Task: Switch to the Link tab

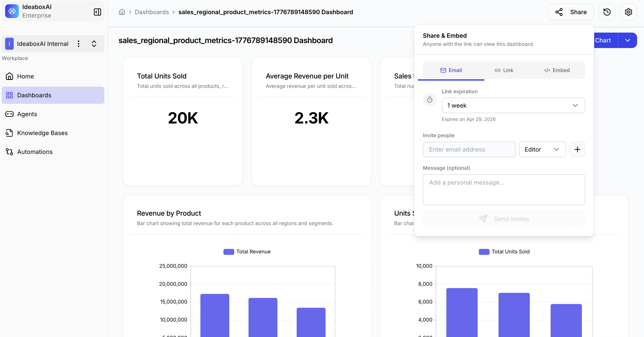Action: coord(504,70)
